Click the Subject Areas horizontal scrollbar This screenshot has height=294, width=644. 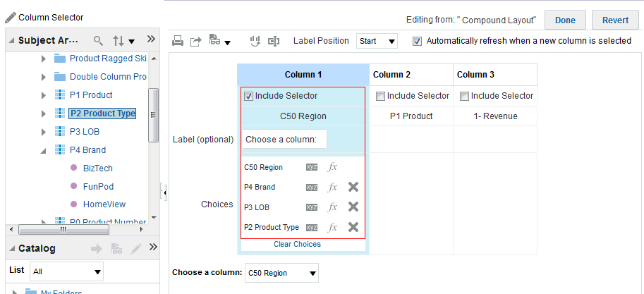(62, 229)
